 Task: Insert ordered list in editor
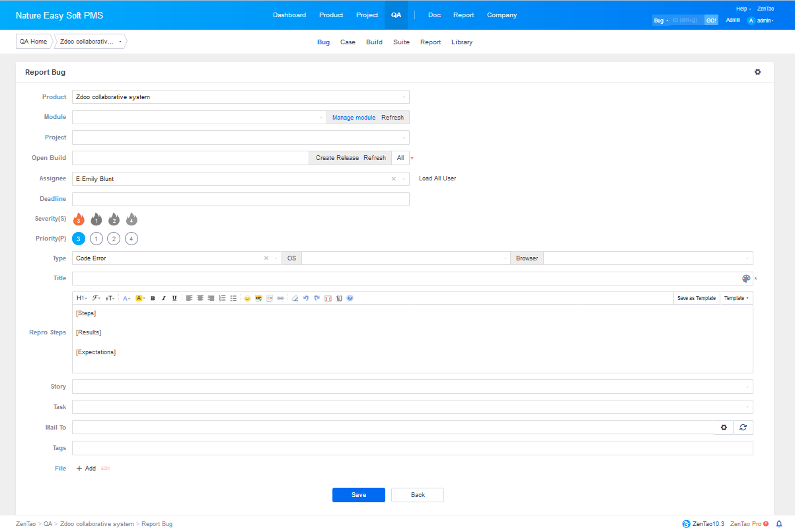click(x=222, y=298)
